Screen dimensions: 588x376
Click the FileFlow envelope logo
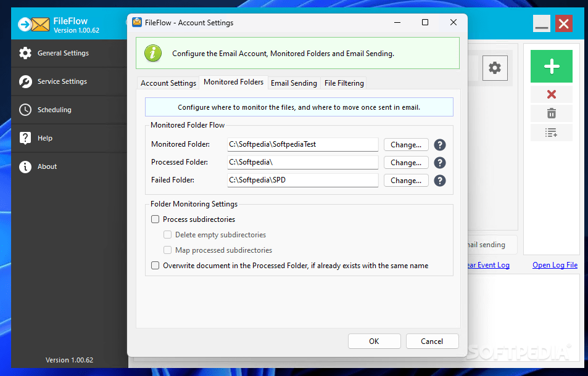[x=34, y=25]
